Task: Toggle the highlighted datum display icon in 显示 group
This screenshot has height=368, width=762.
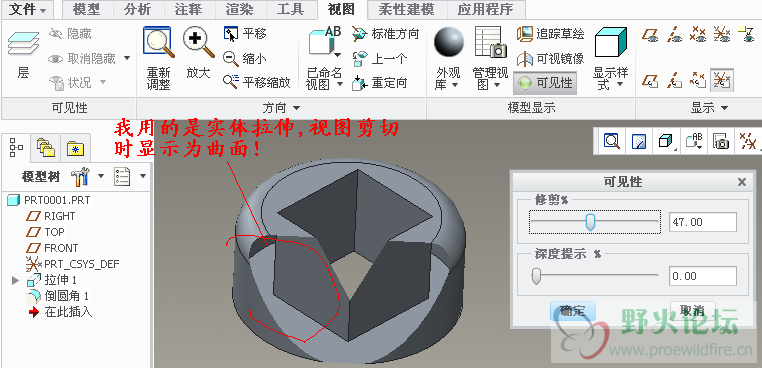Action: 722,80
